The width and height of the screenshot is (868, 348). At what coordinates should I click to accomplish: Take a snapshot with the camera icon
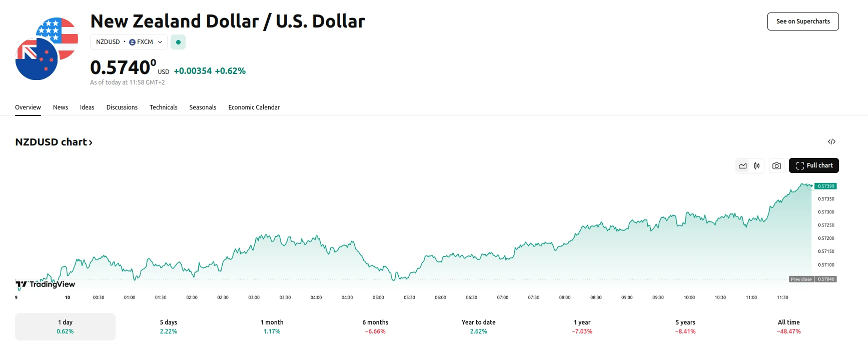[x=776, y=165]
